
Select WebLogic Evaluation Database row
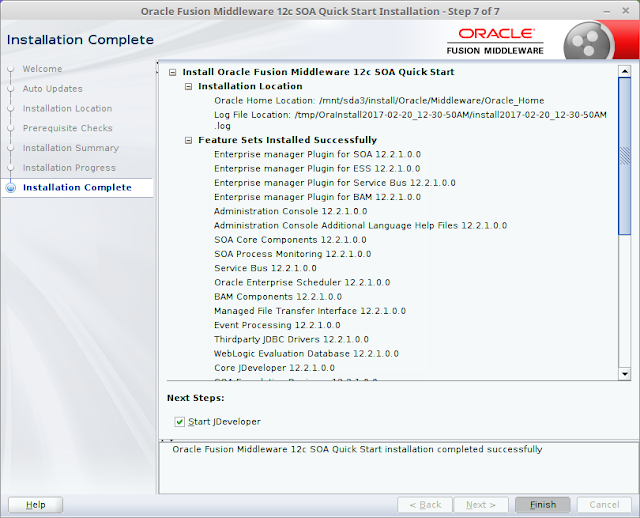coord(306,353)
